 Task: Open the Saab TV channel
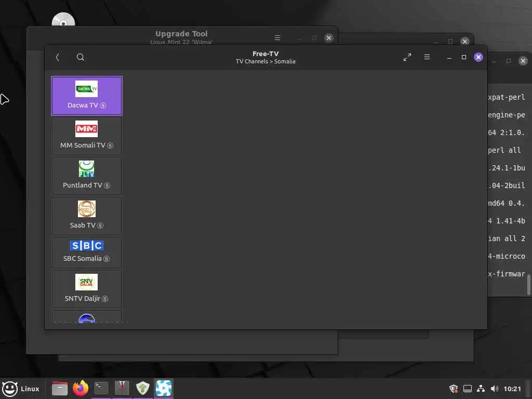coord(87,216)
